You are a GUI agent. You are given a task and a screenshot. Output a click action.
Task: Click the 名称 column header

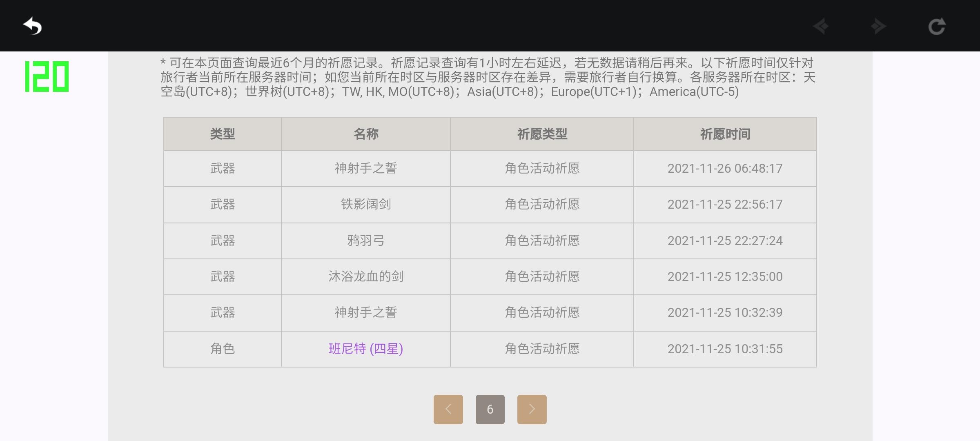pos(366,134)
